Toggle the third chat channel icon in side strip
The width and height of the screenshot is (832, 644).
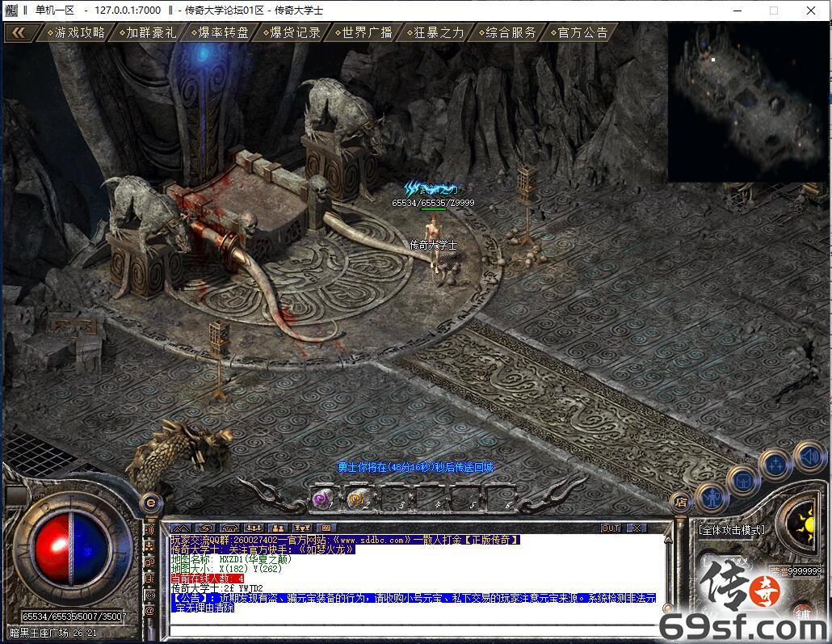pyautogui.click(x=150, y=562)
